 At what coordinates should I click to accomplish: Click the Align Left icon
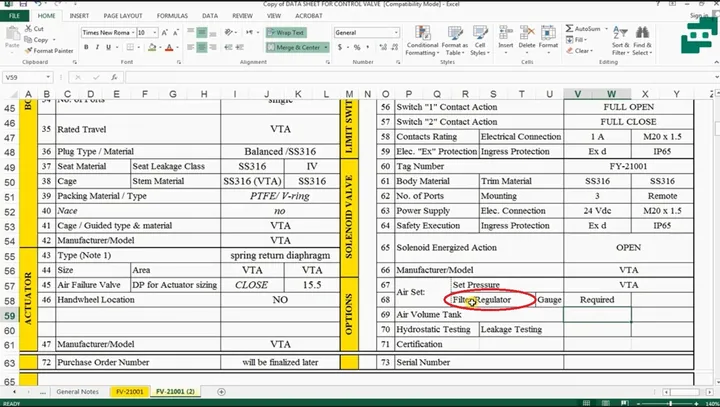(x=191, y=47)
